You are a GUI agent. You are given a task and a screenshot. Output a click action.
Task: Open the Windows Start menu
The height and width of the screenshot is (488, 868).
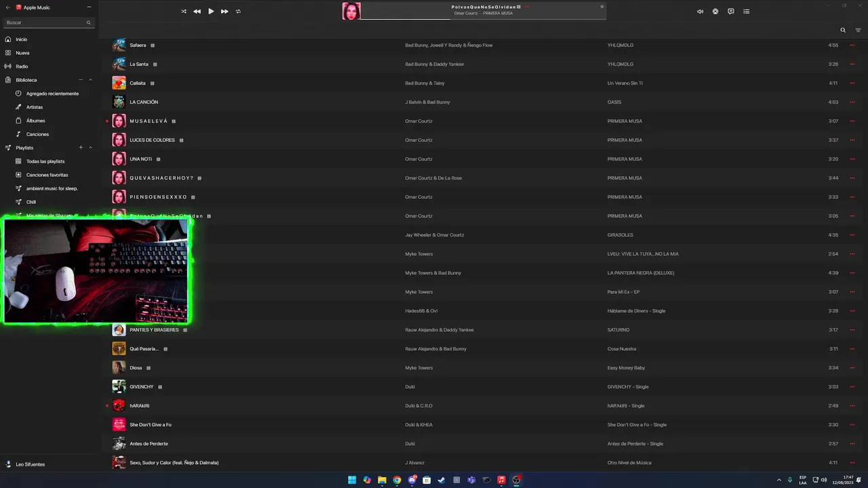tap(352, 480)
